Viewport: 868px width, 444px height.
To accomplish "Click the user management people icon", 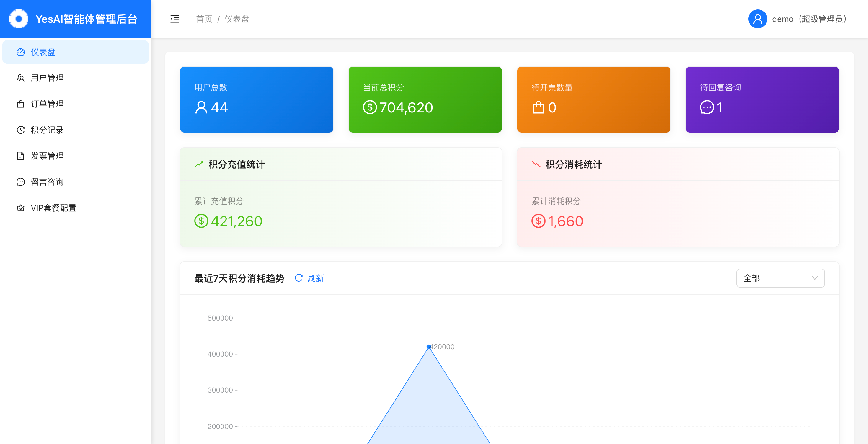I will pyautogui.click(x=21, y=78).
